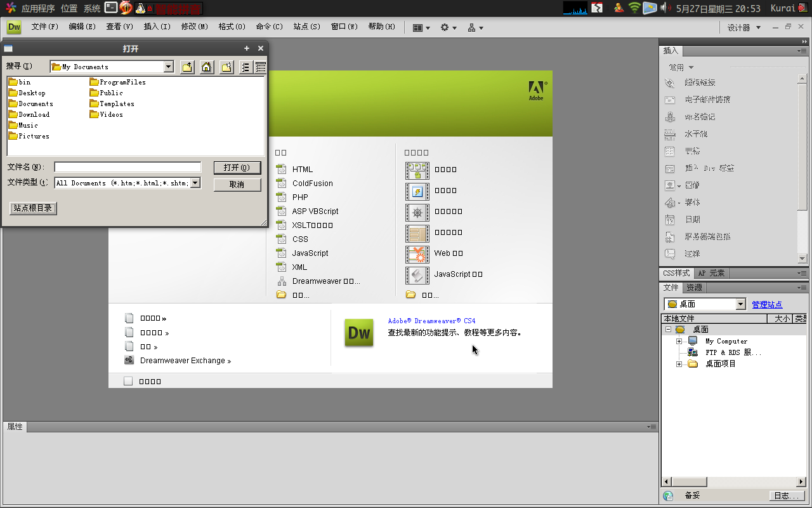Open the 设计器 workspace switcher
Viewport: 812px width, 508px height.
tap(744, 27)
